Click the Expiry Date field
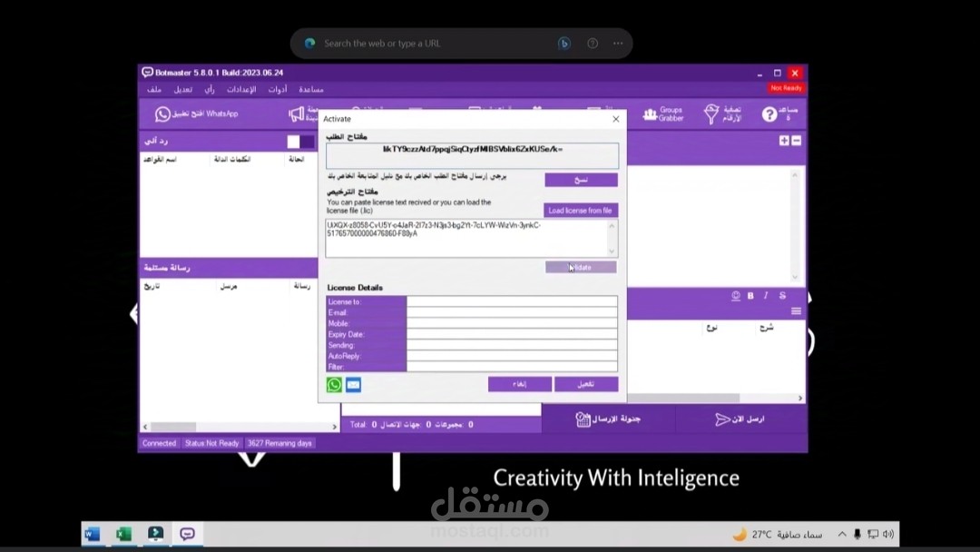Screen dimensions: 980x552 [512, 334]
